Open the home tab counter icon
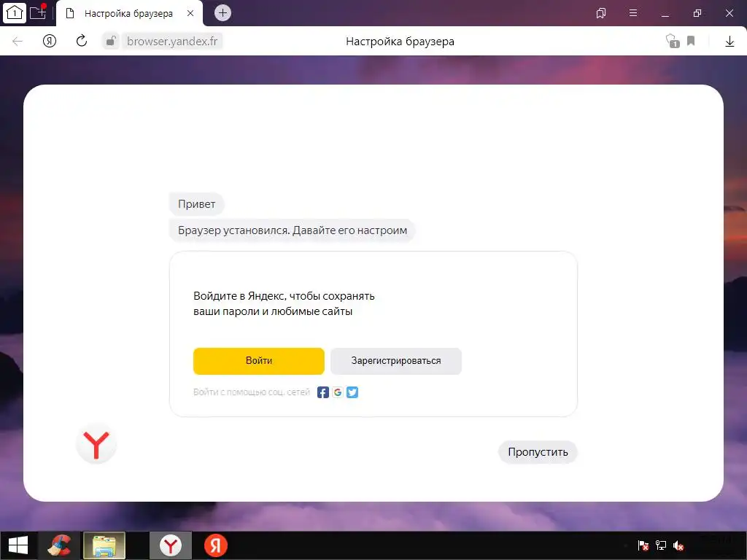This screenshot has width=747, height=560. [x=14, y=13]
